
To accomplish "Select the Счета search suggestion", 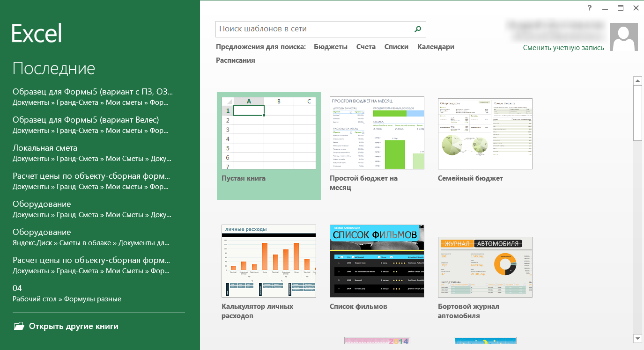I will coord(366,47).
